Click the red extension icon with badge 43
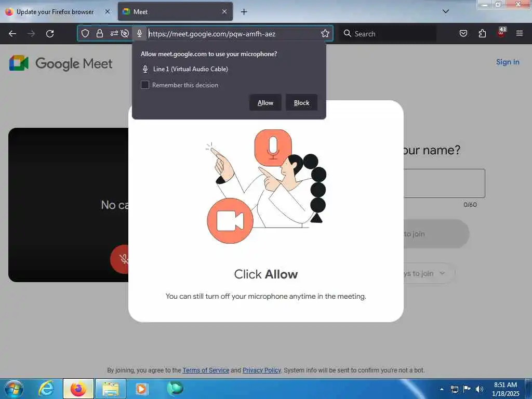This screenshot has height=399, width=532. click(x=501, y=33)
